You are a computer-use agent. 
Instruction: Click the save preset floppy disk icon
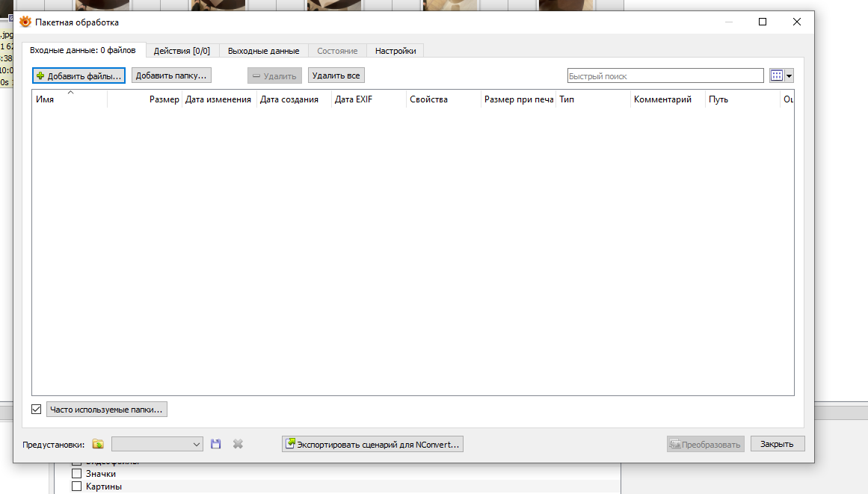point(216,444)
